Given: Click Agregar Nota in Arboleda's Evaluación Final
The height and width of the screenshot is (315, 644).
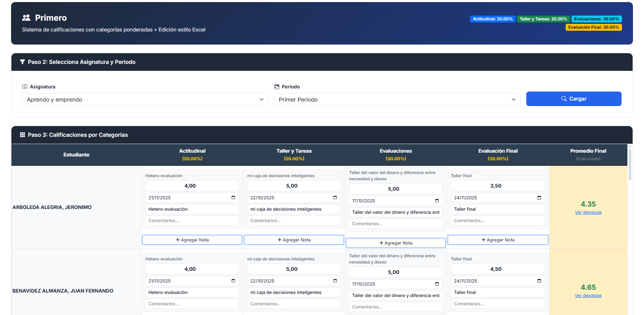Looking at the screenshot, I should coord(498,240).
